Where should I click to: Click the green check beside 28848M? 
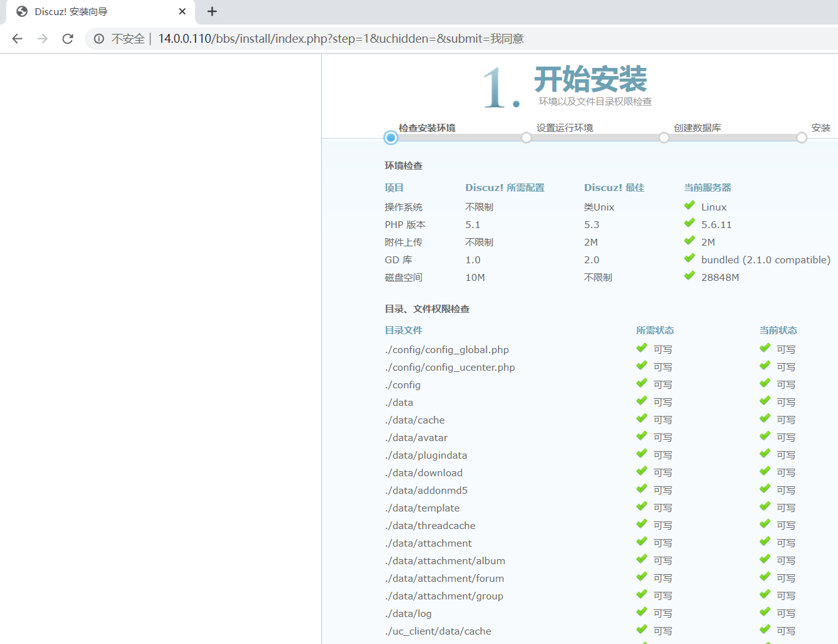(690, 276)
